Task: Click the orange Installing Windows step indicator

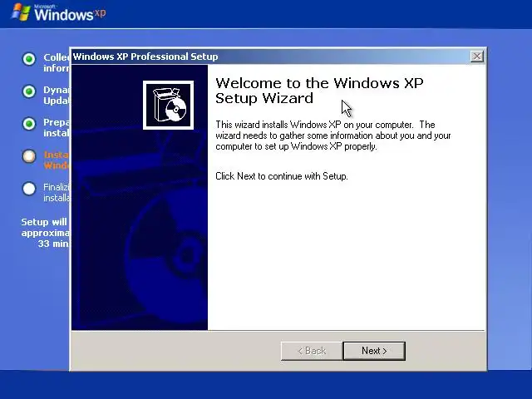Action: [x=29, y=156]
